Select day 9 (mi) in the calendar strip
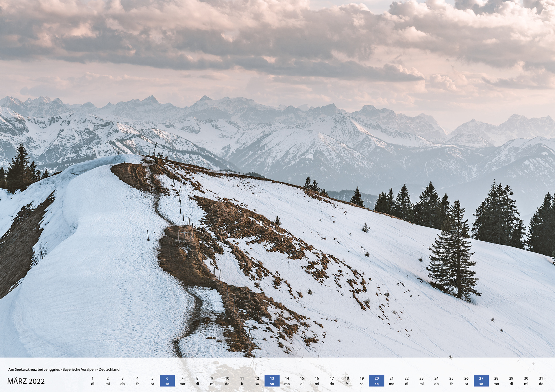The height and width of the screenshot is (392, 555). coord(212,381)
